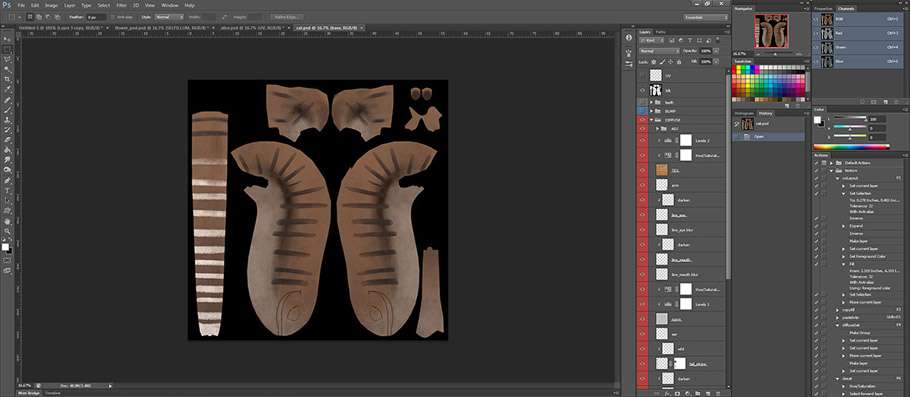The width and height of the screenshot is (910, 397).
Task: Hide the orange COL layer
Action: point(642,171)
